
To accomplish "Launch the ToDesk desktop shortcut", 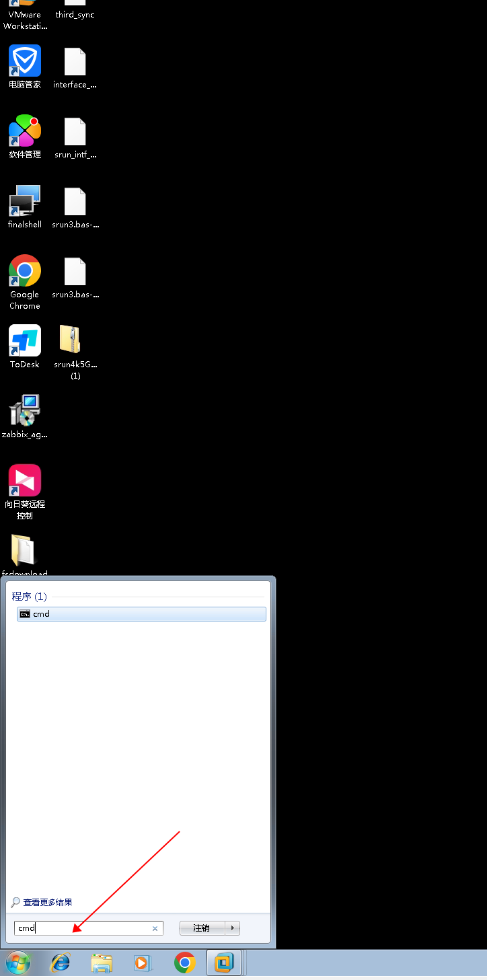I will (x=25, y=341).
